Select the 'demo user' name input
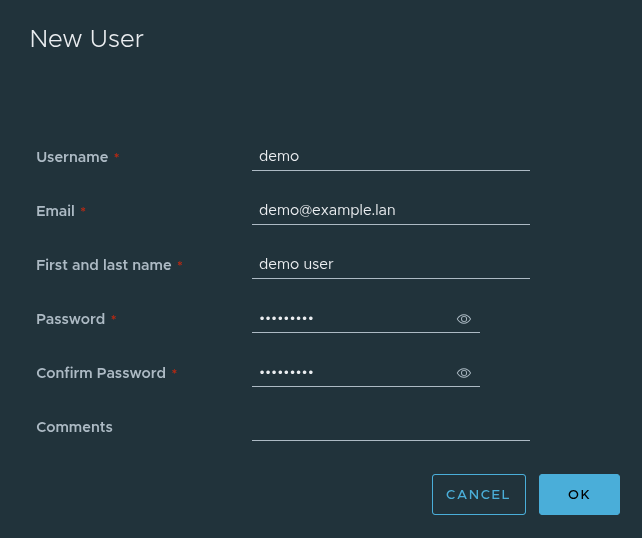 click(390, 264)
